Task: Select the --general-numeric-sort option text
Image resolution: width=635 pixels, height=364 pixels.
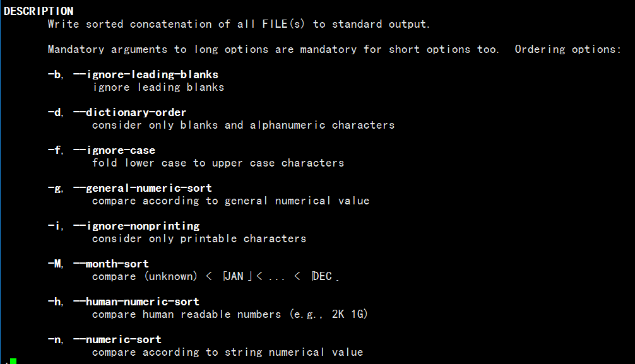Action: (143, 188)
